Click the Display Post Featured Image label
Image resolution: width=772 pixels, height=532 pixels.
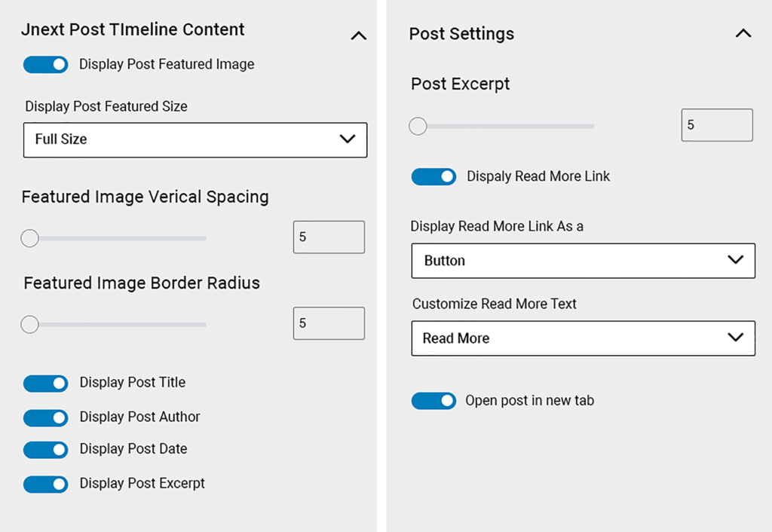click(x=167, y=65)
